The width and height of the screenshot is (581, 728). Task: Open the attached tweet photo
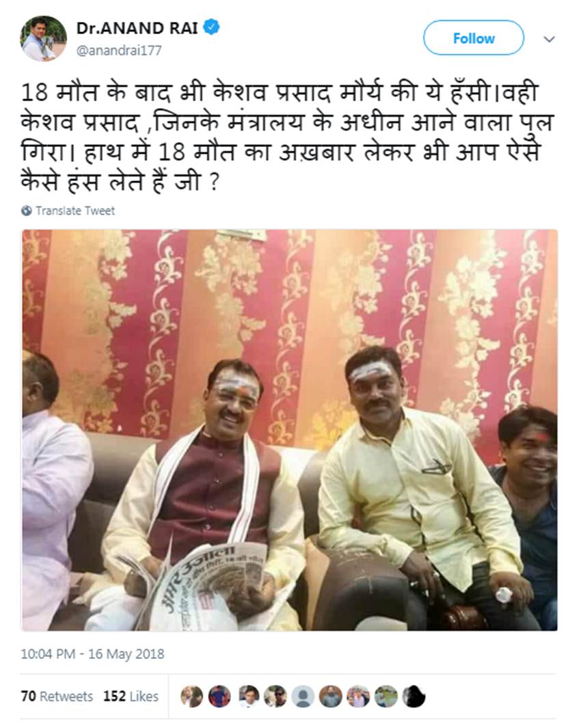tap(290, 430)
